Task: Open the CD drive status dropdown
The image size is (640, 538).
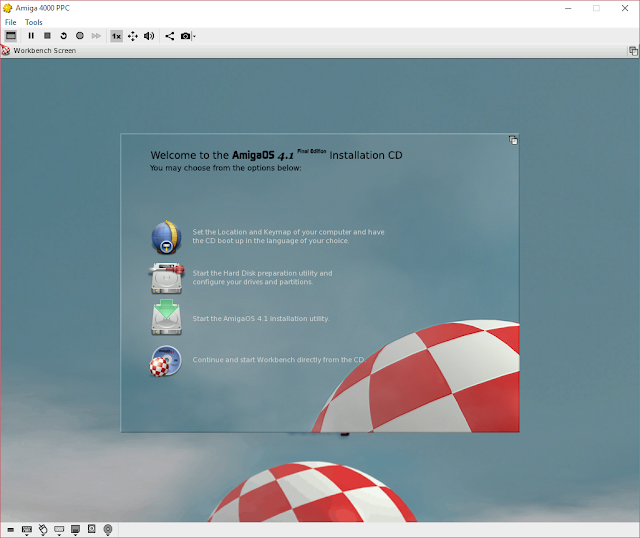Action: 108,530
